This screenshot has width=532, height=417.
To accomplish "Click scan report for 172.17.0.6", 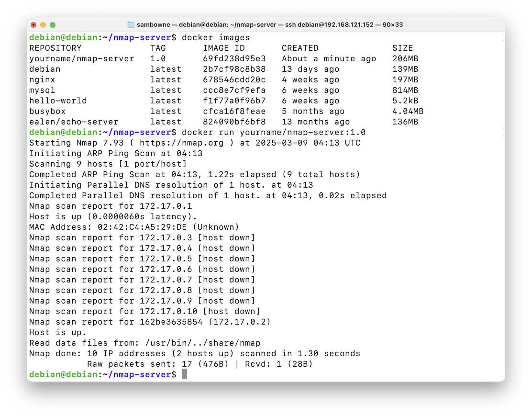I will (x=142, y=269).
